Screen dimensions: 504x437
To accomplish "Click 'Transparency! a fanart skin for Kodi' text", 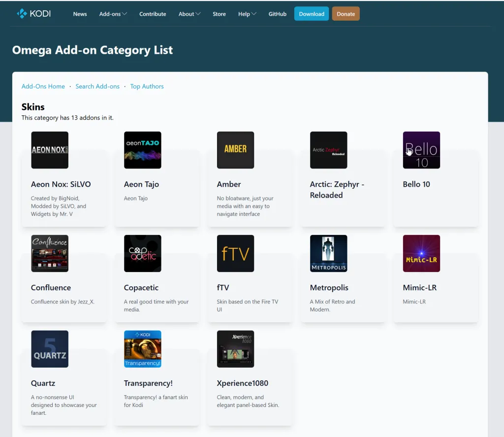I will 156,401.
